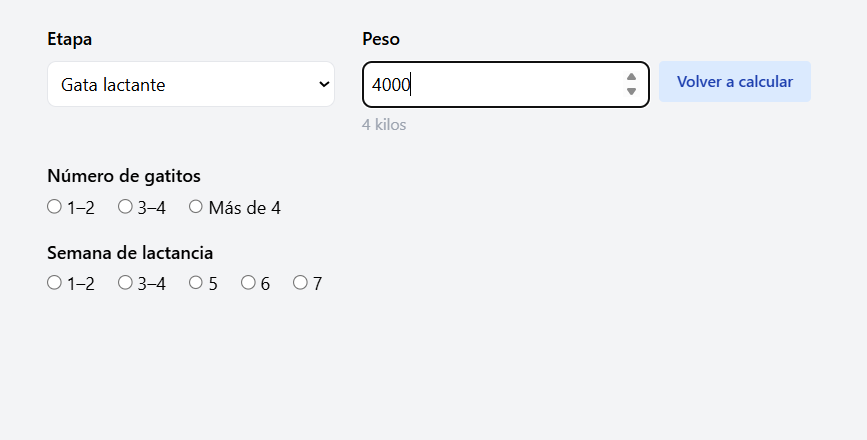Focus the Peso weight input field

tap(490, 85)
